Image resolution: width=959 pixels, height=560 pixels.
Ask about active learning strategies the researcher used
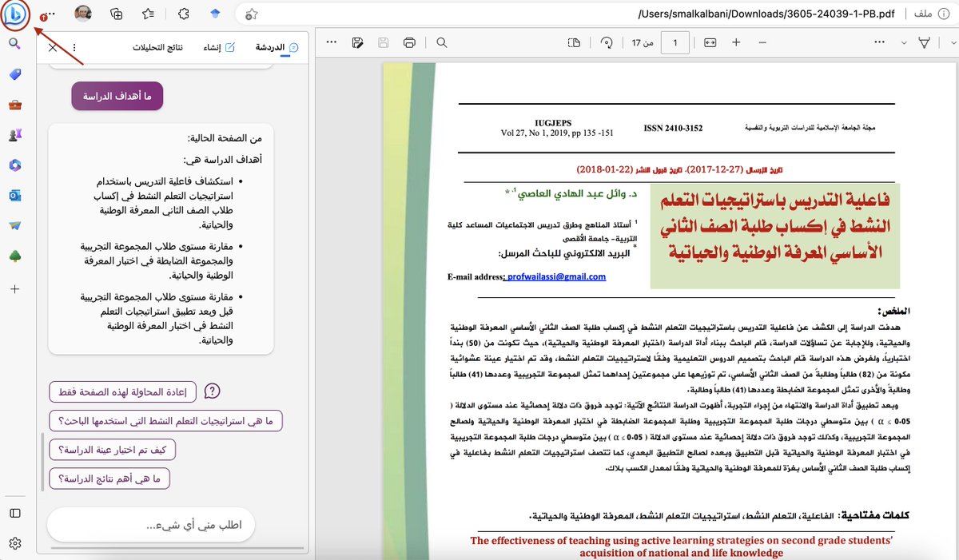[x=166, y=421]
